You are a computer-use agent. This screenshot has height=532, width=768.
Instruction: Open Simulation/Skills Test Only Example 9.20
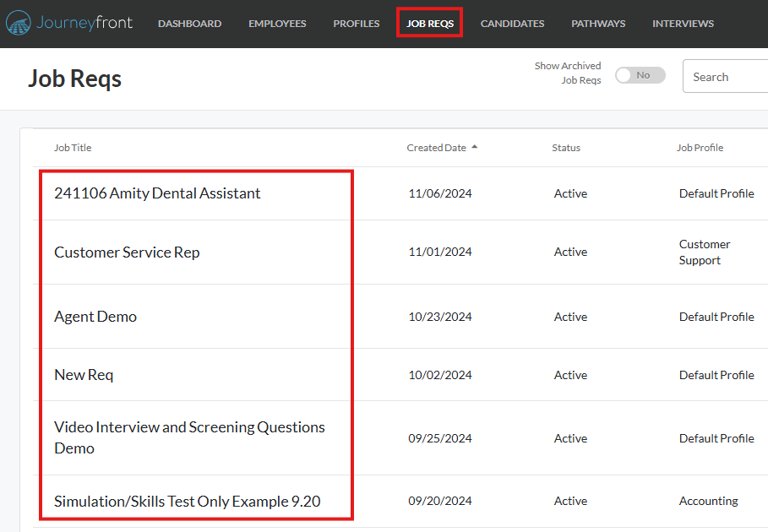(187, 501)
